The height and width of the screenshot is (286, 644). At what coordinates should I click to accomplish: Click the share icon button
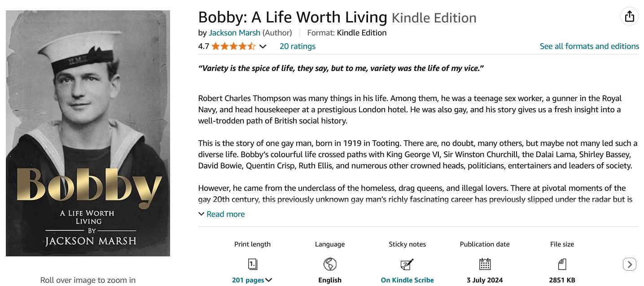(629, 17)
